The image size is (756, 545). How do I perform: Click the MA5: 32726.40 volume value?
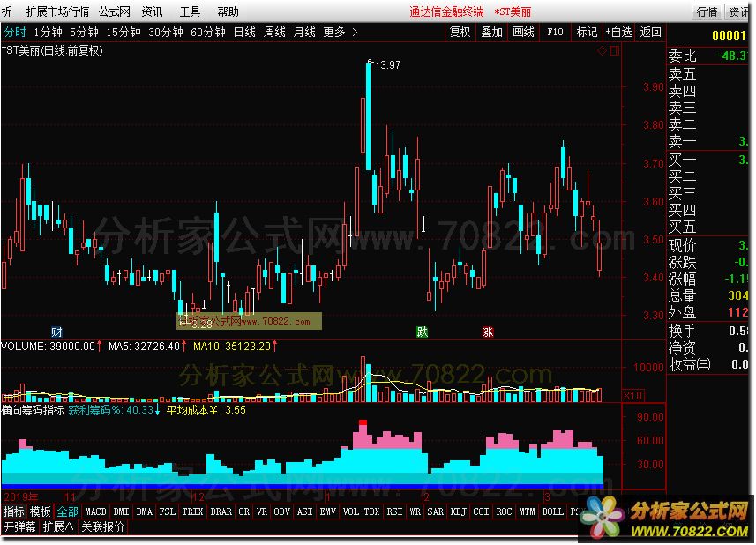tap(144, 347)
